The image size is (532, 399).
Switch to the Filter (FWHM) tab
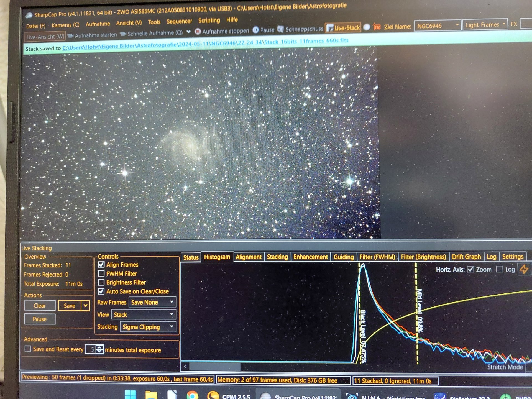click(x=377, y=257)
